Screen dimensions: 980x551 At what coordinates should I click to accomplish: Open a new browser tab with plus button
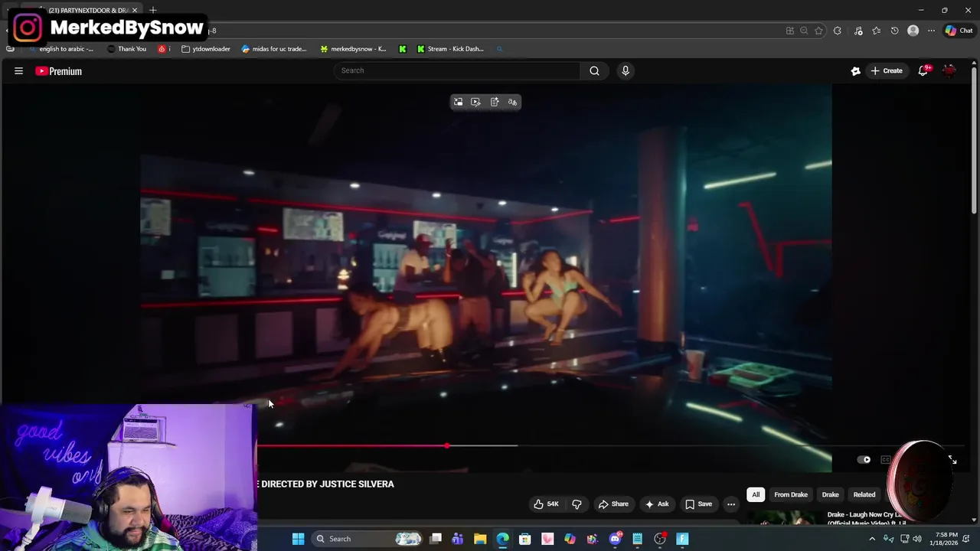153,10
